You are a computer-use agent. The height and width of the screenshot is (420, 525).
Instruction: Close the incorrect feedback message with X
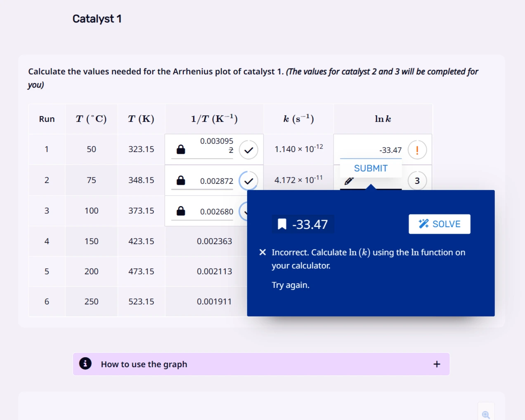[x=262, y=252]
